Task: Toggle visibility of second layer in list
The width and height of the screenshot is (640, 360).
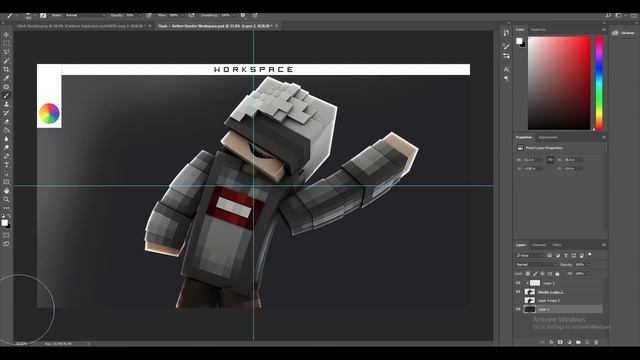Action: [518, 292]
